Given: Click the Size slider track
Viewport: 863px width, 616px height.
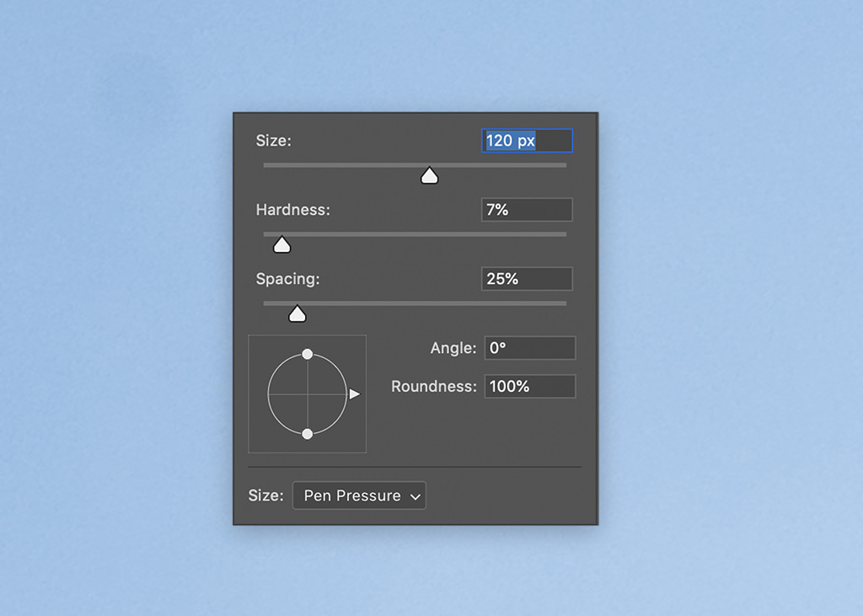Looking at the screenshot, I should [415, 165].
